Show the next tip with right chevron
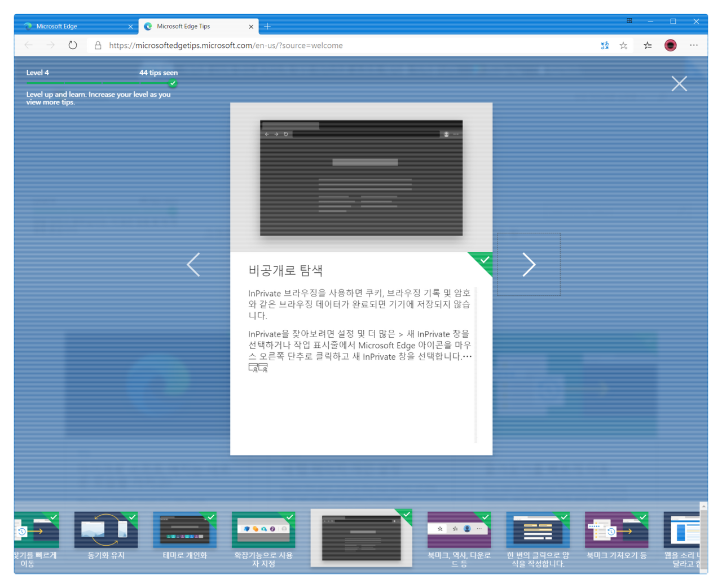The image size is (722, 588). (529, 264)
